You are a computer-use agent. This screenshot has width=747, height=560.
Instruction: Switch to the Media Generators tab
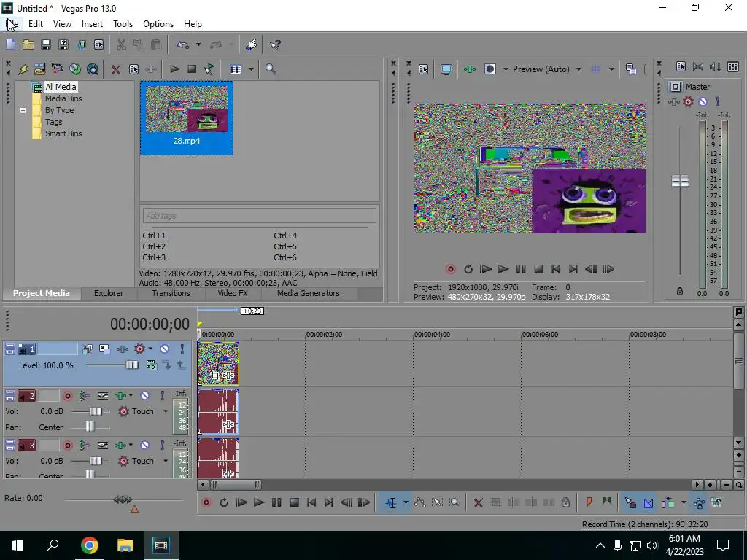309,293
